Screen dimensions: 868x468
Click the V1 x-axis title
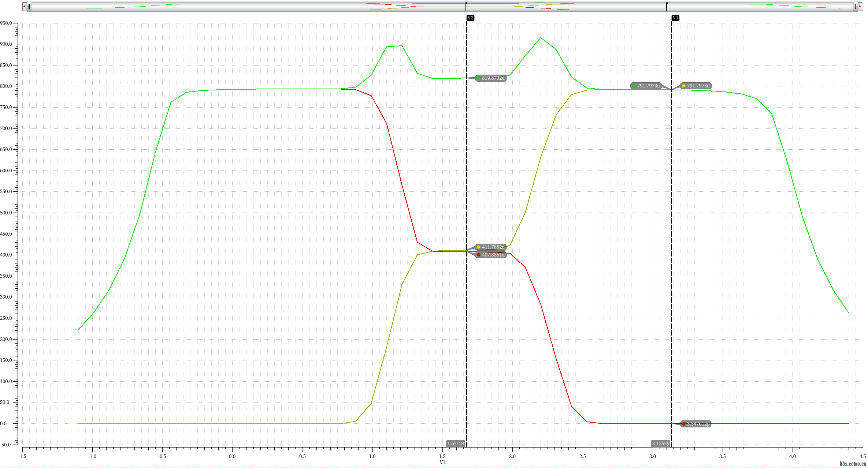(442, 462)
